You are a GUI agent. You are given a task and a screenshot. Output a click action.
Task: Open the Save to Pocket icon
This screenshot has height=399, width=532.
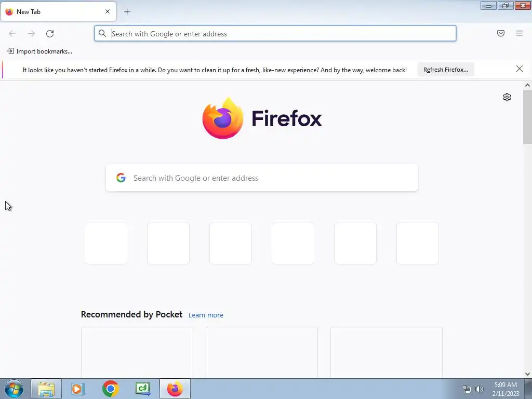point(501,33)
